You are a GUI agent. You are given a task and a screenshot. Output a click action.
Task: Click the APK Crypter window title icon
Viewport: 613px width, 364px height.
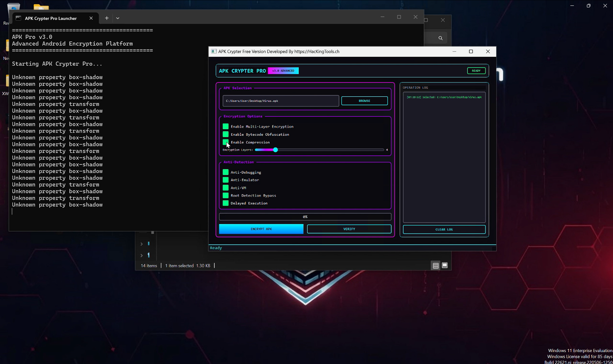click(x=214, y=52)
